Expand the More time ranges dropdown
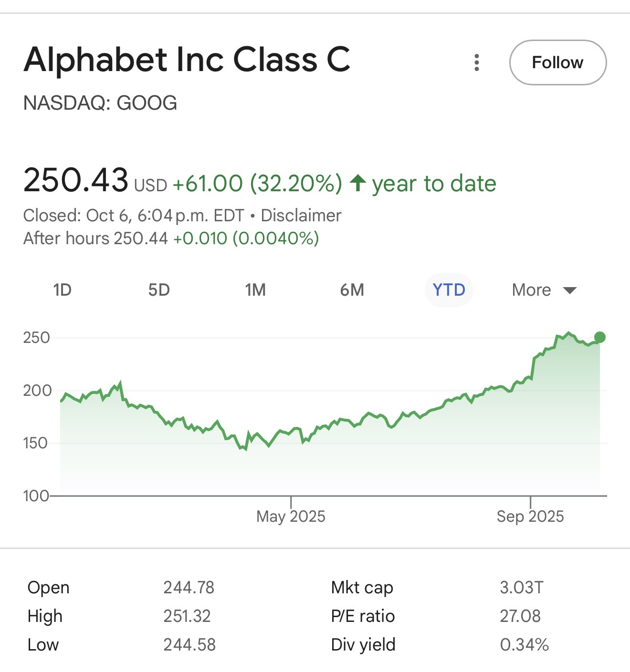 click(x=532, y=290)
